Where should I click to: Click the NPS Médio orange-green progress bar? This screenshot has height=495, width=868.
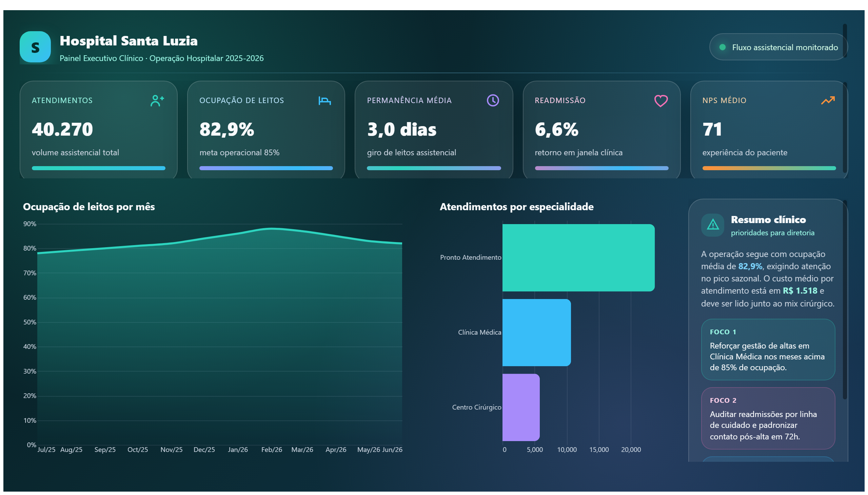(769, 168)
